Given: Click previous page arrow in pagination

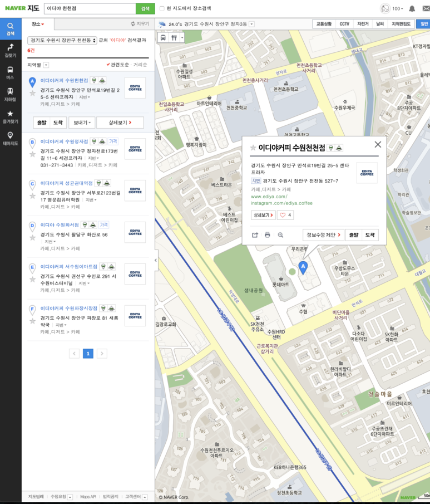Looking at the screenshot, I should click(74, 354).
